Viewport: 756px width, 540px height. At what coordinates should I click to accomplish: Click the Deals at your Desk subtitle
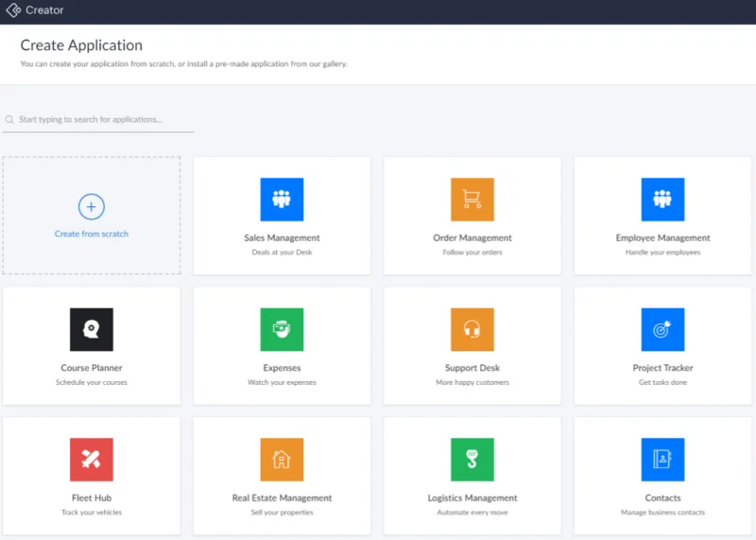(x=282, y=253)
